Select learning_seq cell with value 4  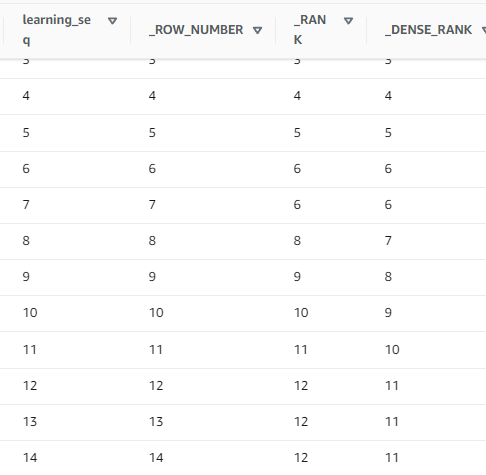click(x=26, y=96)
